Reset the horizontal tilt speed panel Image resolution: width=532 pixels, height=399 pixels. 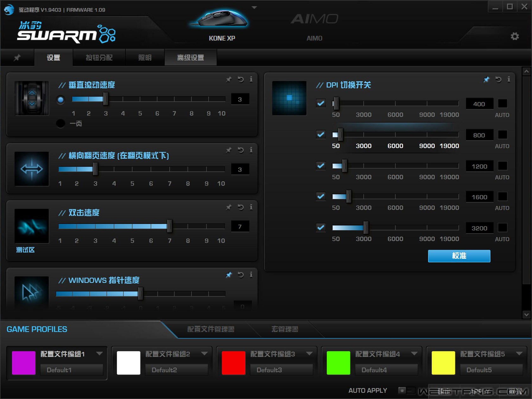click(x=241, y=150)
